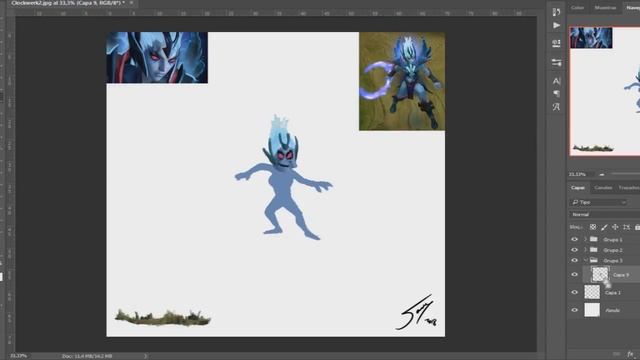The image size is (640, 360).
Task: Click the Navigator preview thumbnail
Action: [x=605, y=91]
